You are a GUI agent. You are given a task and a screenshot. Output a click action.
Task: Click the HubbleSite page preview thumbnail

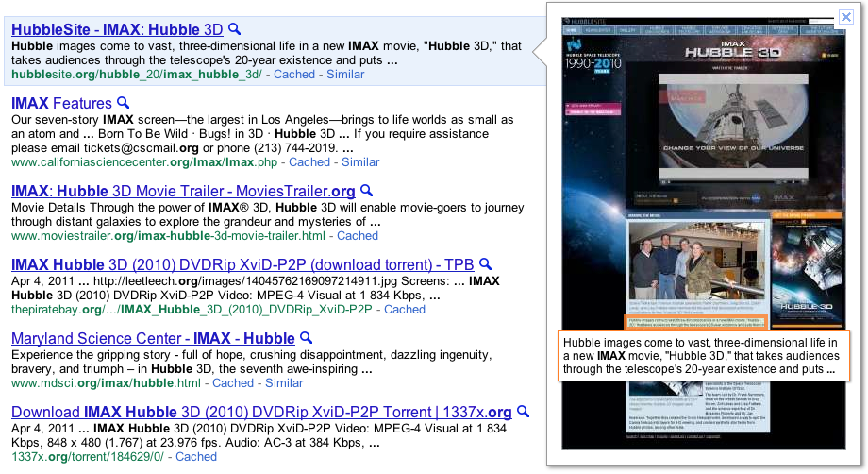[704, 233]
